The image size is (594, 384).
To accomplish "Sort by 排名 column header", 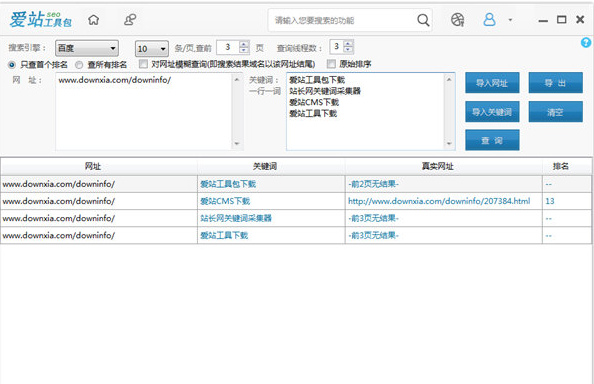I will (567, 166).
